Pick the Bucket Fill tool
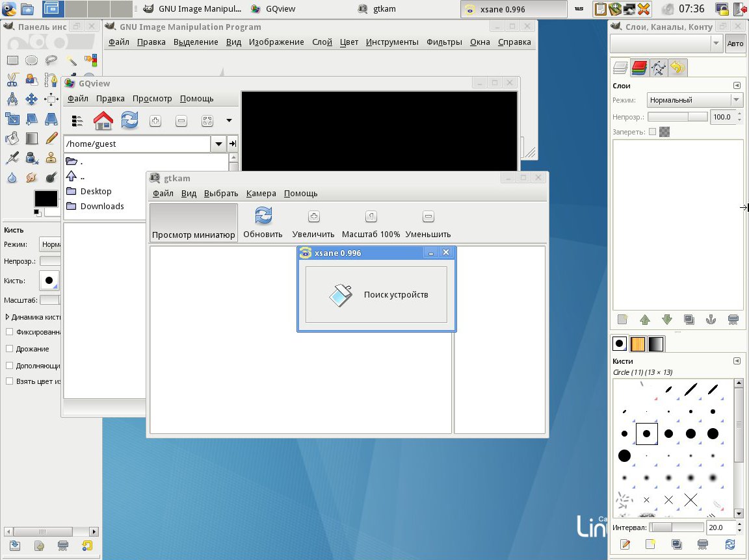Viewport: 749px width, 560px height. tap(12, 138)
